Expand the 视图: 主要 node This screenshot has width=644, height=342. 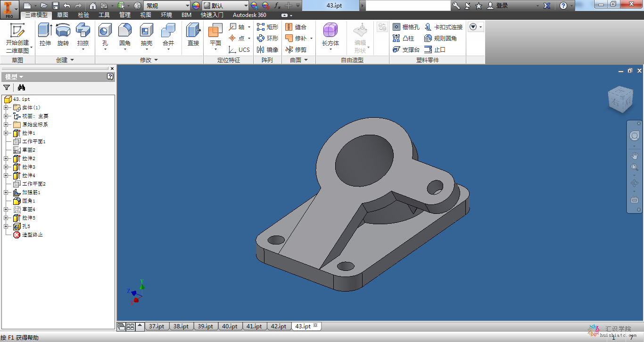(x=6, y=116)
